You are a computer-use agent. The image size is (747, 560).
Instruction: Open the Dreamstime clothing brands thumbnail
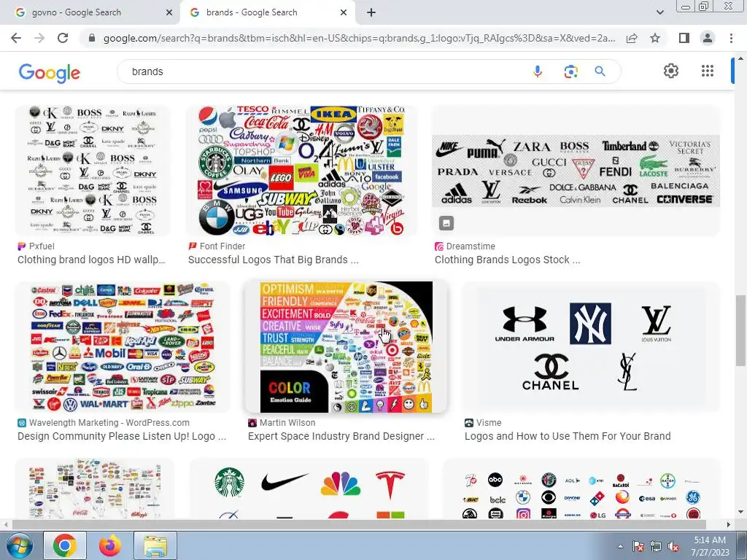pyautogui.click(x=576, y=171)
